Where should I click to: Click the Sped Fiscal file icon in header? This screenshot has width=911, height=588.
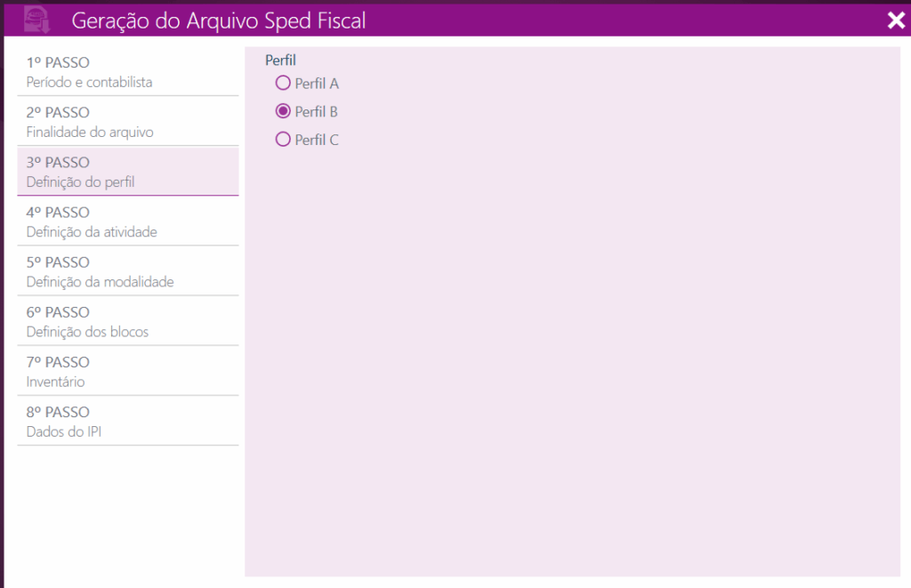coord(36,20)
